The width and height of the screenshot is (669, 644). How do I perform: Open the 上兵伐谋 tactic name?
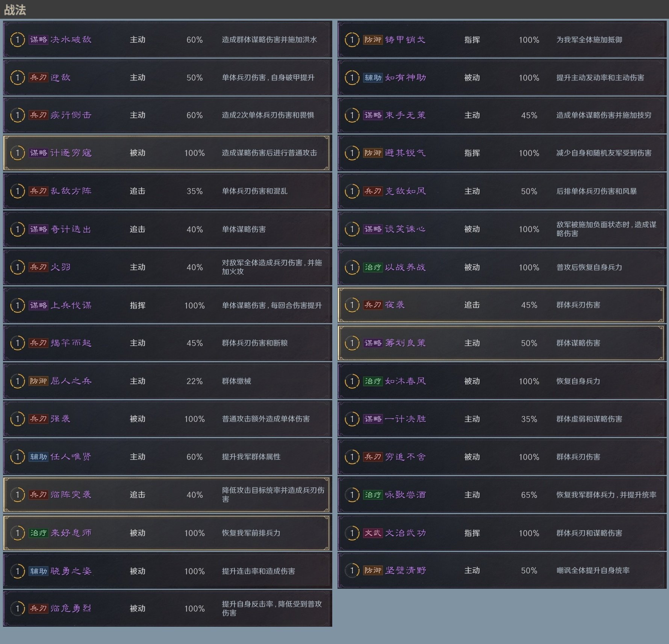[x=71, y=305]
